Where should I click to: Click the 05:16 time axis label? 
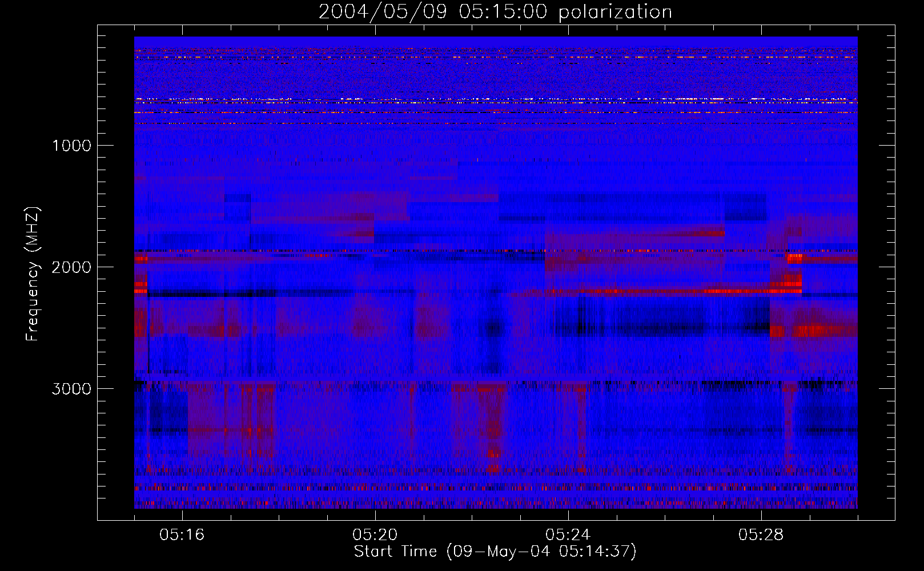(x=182, y=535)
